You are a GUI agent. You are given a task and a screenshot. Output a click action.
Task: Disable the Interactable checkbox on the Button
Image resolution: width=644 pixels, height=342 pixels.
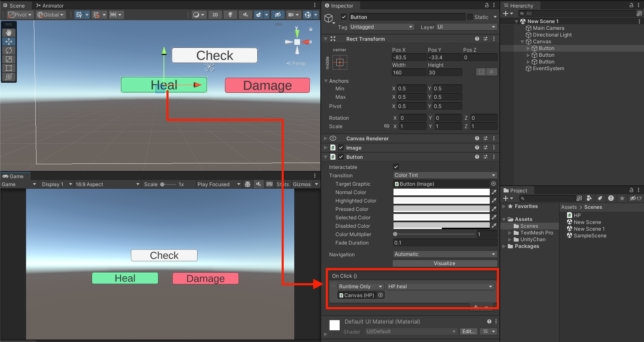click(x=396, y=167)
